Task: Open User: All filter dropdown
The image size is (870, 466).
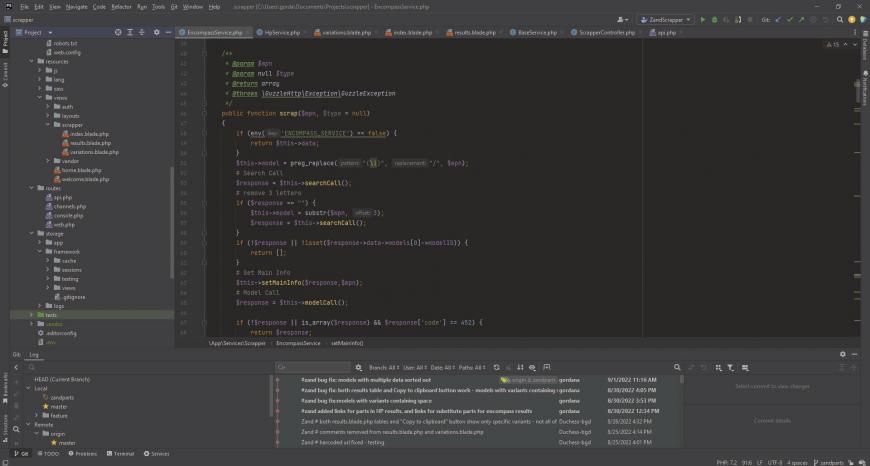Action: [414, 367]
